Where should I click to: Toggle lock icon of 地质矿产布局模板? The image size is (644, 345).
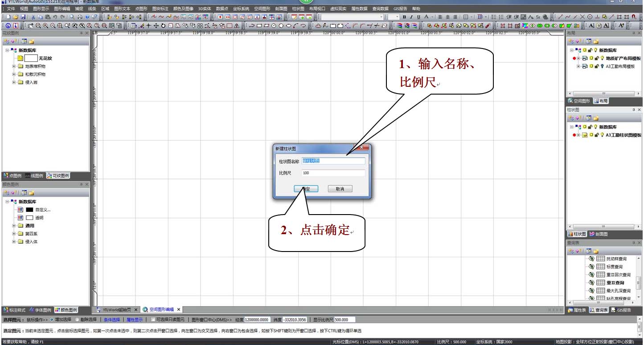pos(597,58)
